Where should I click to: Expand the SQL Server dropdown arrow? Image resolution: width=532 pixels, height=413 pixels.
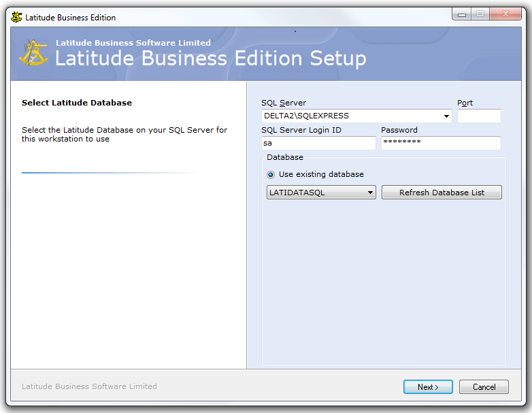point(447,116)
